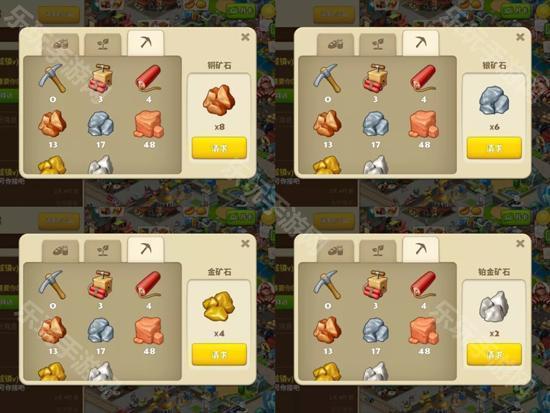Viewport: 550px width, 413px height.
Task: Open the mining pickaxe tab in the copper ore panel
Action: [x=146, y=44]
